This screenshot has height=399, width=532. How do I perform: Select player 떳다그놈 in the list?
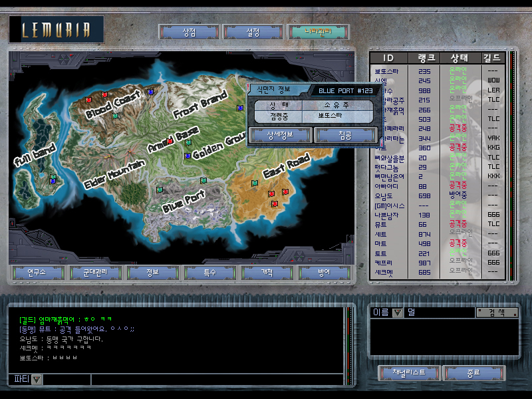click(438, 168)
